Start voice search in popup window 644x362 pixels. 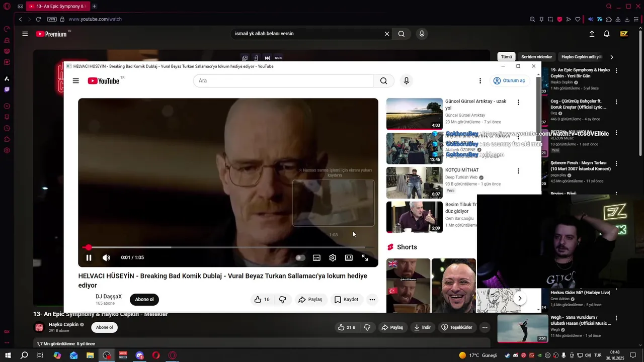(407, 81)
